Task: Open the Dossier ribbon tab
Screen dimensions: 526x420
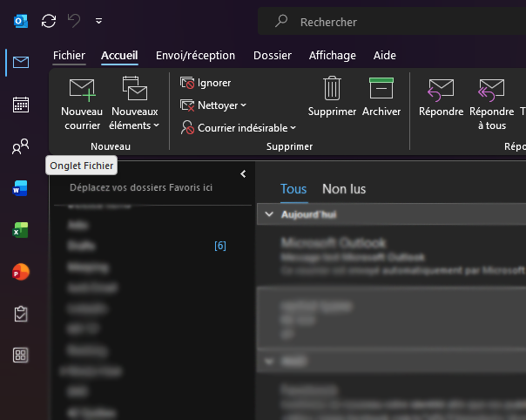Action: 273,56
